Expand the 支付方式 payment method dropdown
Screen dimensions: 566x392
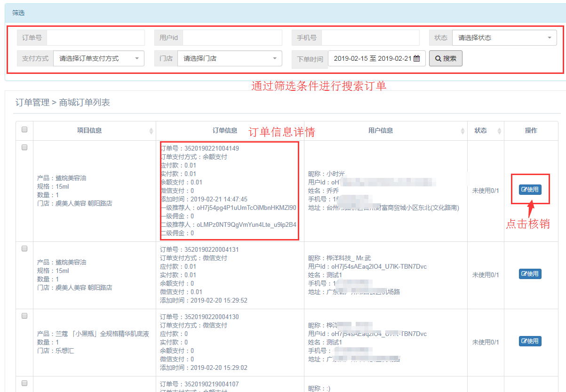[x=98, y=59]
